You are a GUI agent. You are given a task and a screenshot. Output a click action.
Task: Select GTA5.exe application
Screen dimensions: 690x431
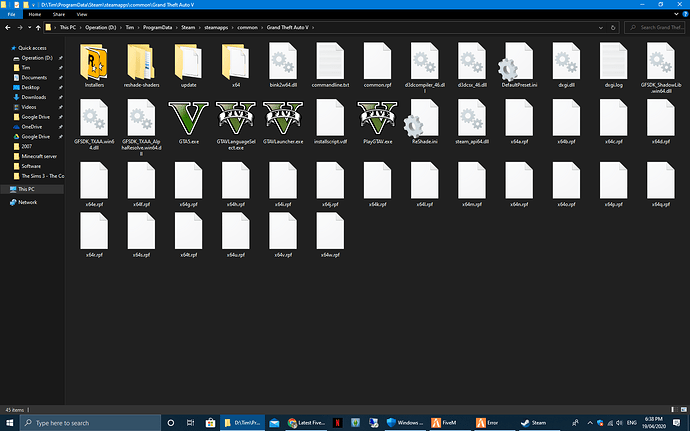188,122
